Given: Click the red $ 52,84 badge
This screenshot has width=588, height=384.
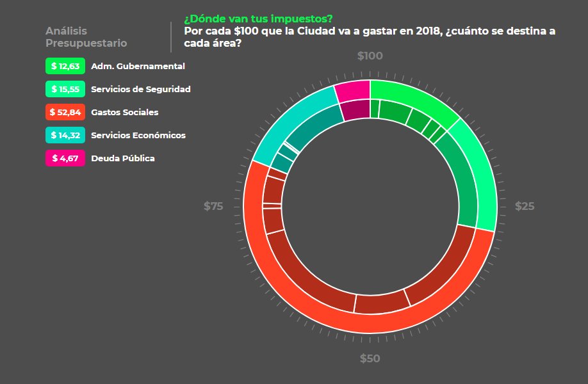Looking at the screenshot, I should point(65,112).
